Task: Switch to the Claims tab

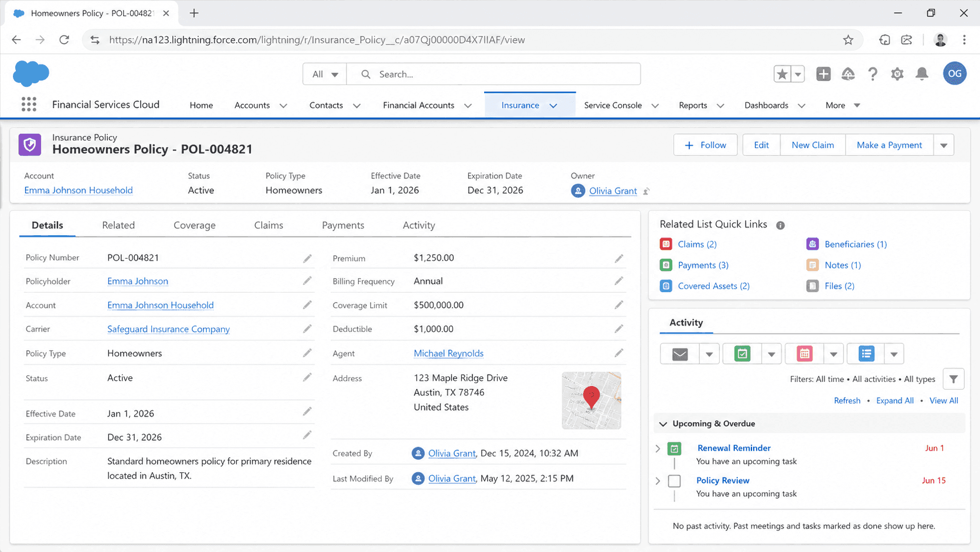Action: point(268,225)
